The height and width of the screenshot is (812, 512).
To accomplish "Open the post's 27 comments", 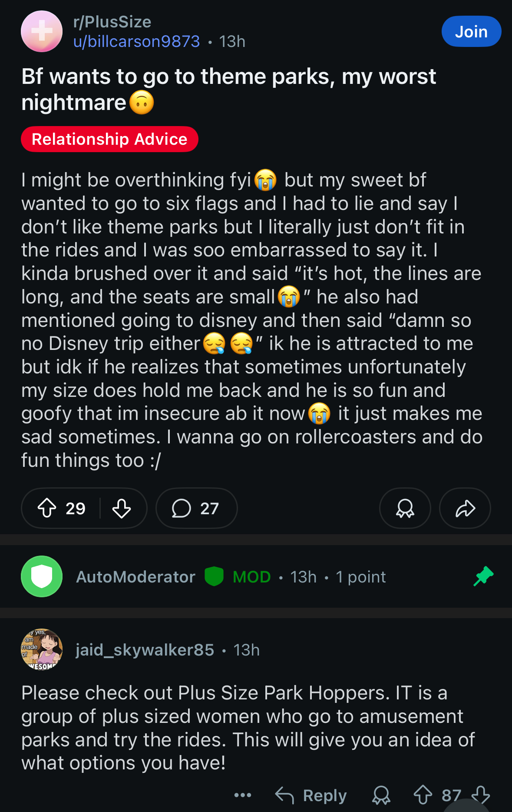I will coord(196,508).
